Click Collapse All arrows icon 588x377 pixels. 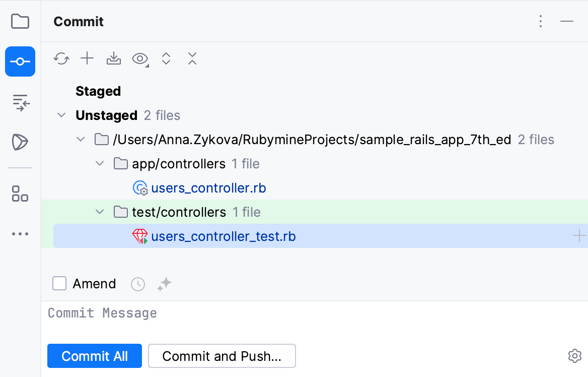point(192,59)
